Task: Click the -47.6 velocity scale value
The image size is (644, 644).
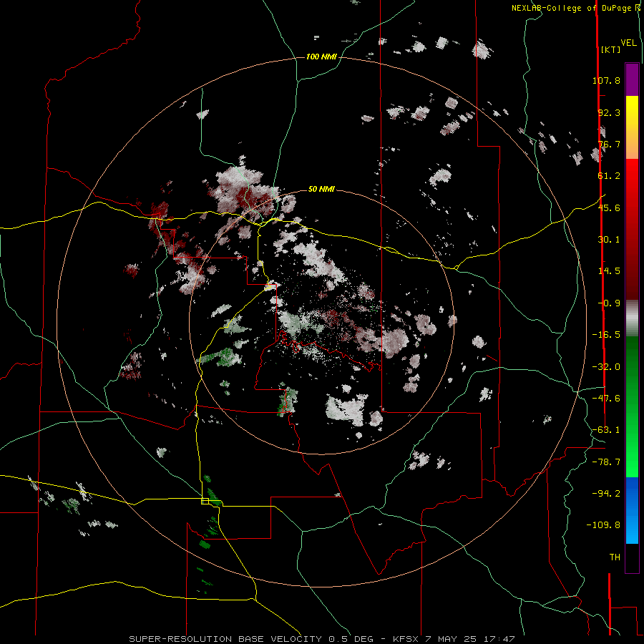Action: click(x=606, y=399)
